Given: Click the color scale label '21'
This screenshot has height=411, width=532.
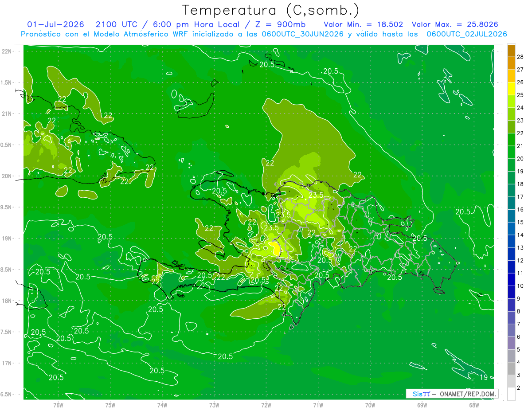Looking at the screenshot, I should click(521, 146).
